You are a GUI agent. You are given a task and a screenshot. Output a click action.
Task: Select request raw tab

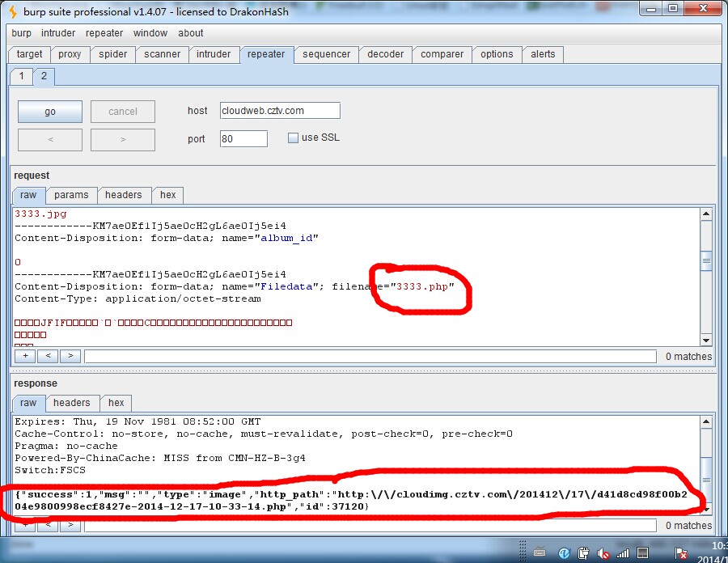pyautogui.click(x=28, y=195)
